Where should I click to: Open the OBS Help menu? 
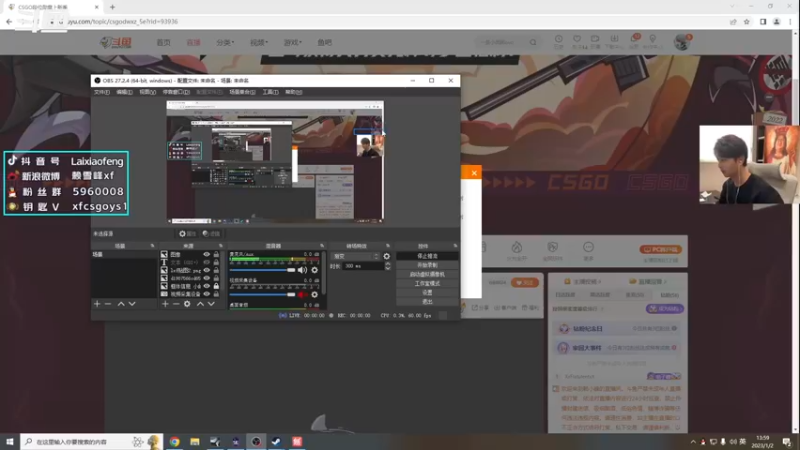tap(294, 92)
